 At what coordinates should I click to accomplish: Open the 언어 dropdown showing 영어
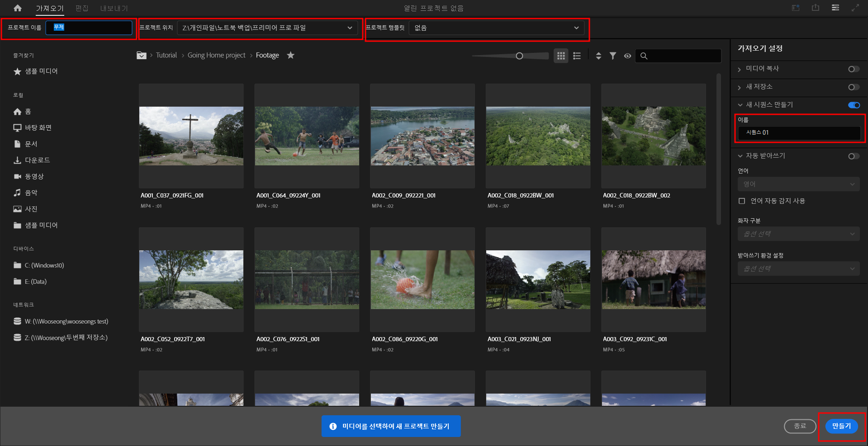point(798,184)
